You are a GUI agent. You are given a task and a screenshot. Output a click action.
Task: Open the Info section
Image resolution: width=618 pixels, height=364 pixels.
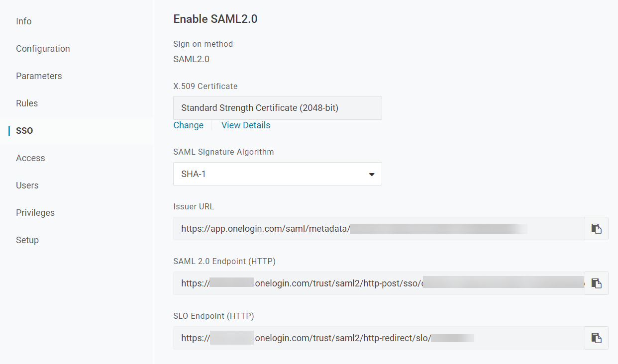click(x=23, y=21)
